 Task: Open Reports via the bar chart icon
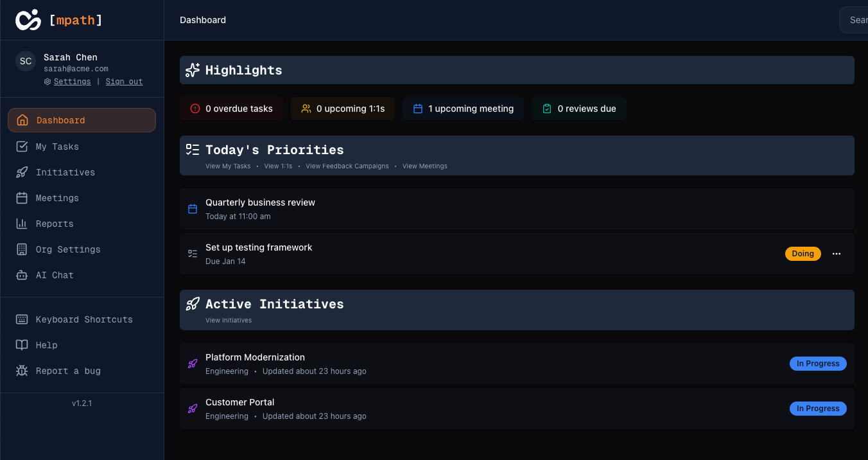[22, 224]
